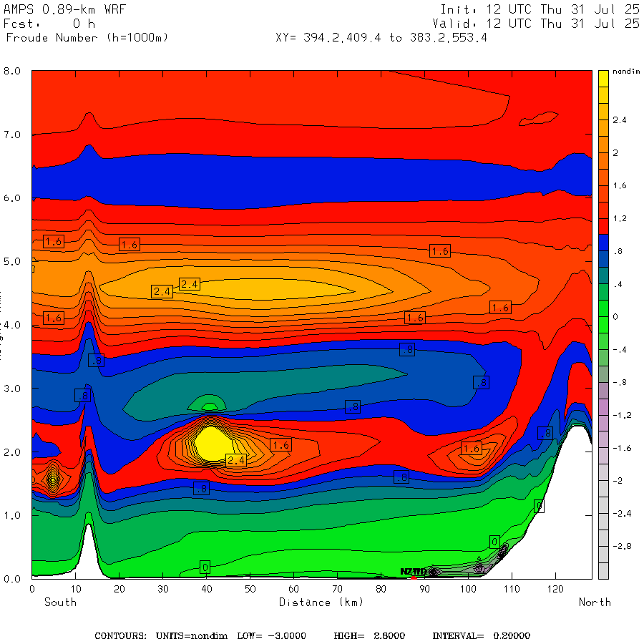Click the color bar tick label '-2.4'

[622, 513]
